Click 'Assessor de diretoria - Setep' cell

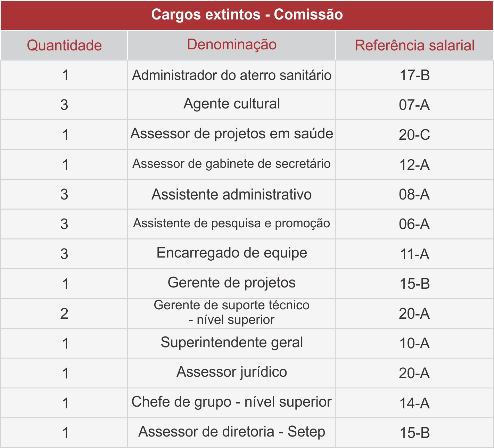click(232, 432)
